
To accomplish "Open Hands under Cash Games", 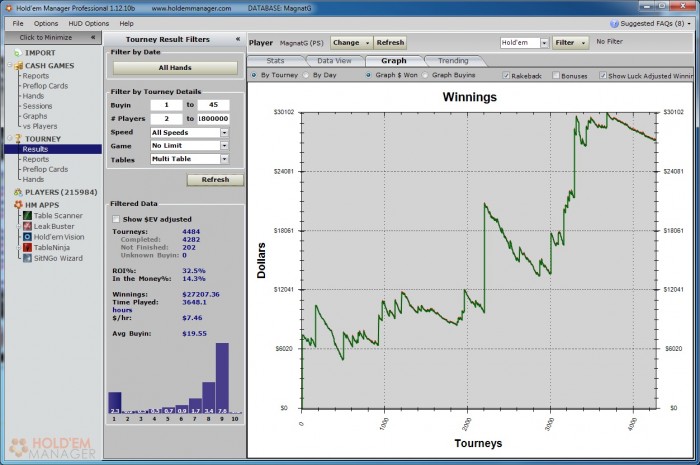I will click(x=33, y=96).
